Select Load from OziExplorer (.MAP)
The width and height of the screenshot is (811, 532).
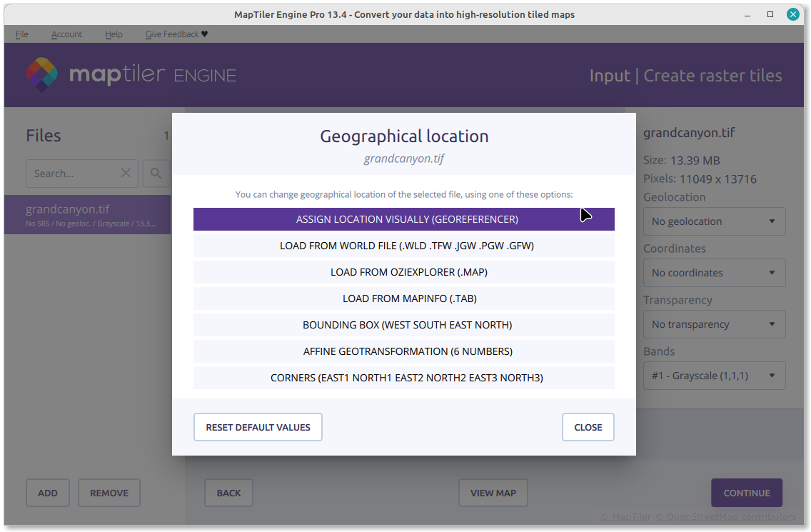click(403, 272)
